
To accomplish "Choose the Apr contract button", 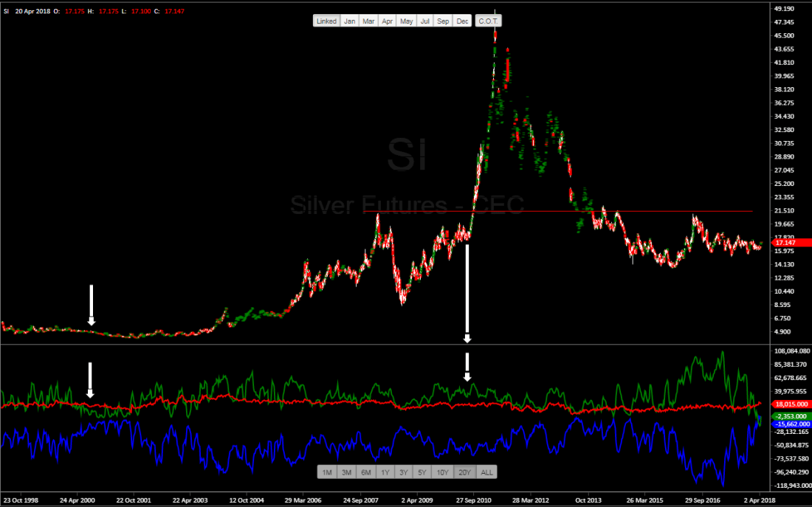I will pyautogui.click(x=387, y=21).
